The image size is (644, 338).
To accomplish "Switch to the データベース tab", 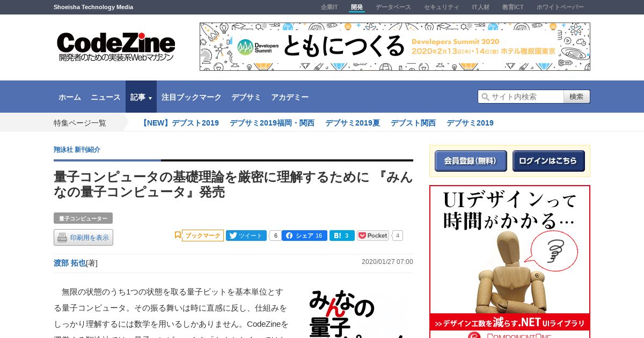I will 393,7.
